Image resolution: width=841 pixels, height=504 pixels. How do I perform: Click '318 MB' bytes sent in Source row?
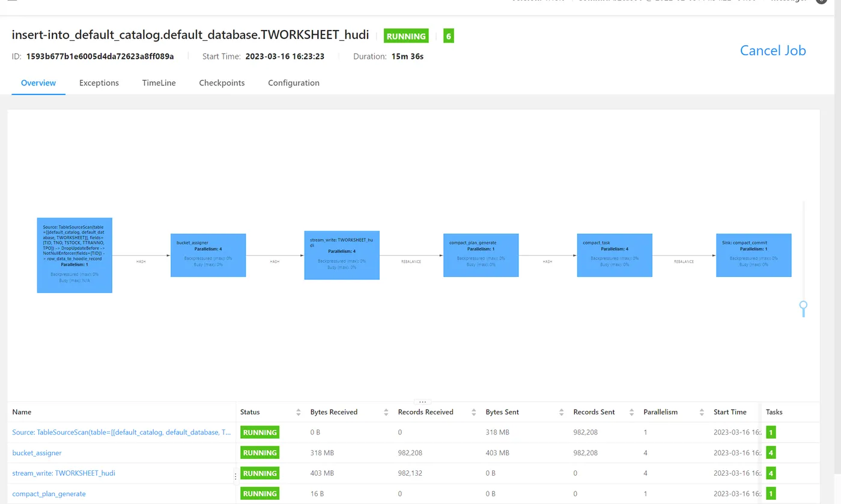click(497, 433)
